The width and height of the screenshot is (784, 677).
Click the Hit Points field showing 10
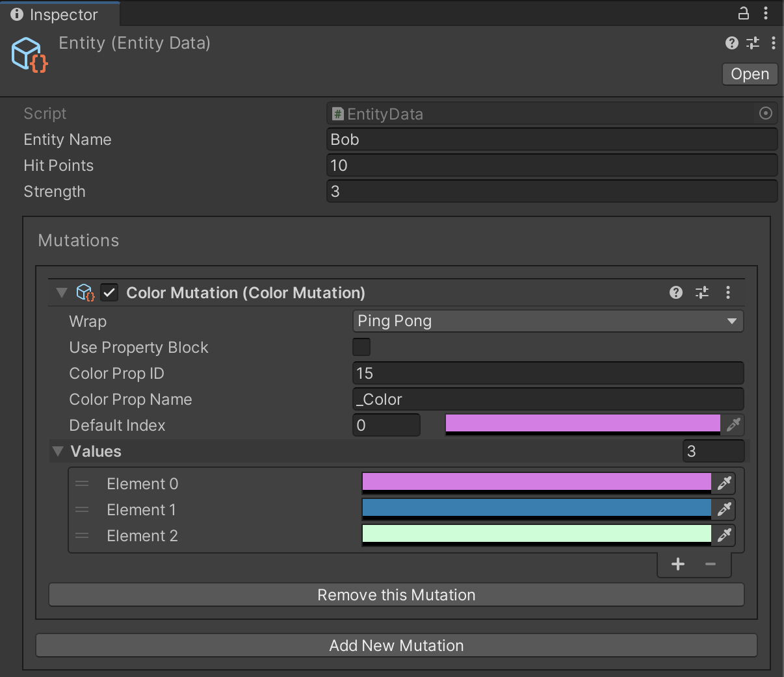[x=552, y=166]
